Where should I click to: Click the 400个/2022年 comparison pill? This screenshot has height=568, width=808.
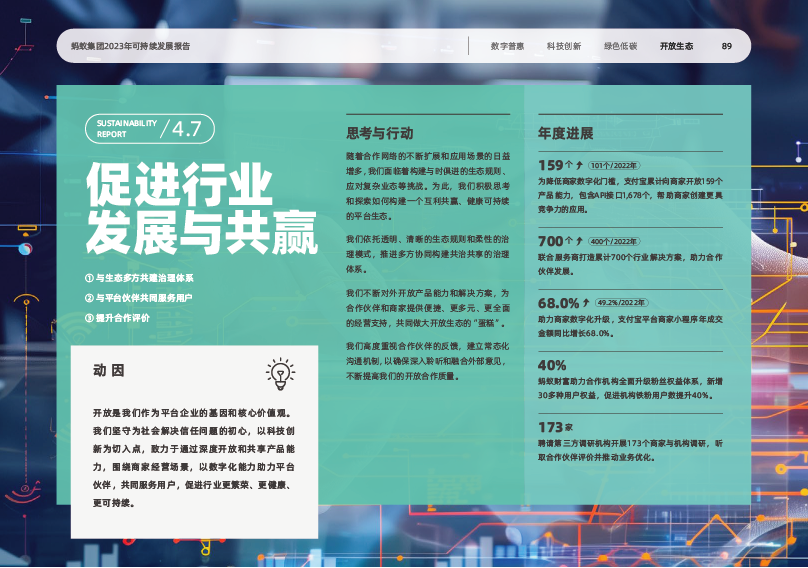(614, 241)
